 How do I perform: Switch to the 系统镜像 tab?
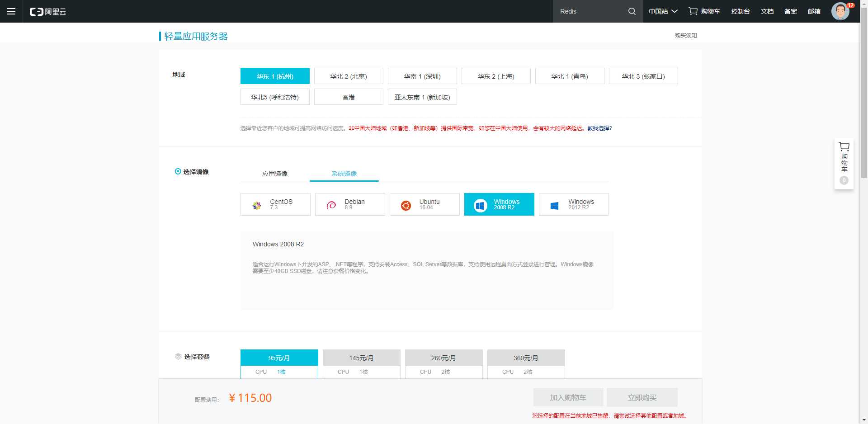click(344, 174)
